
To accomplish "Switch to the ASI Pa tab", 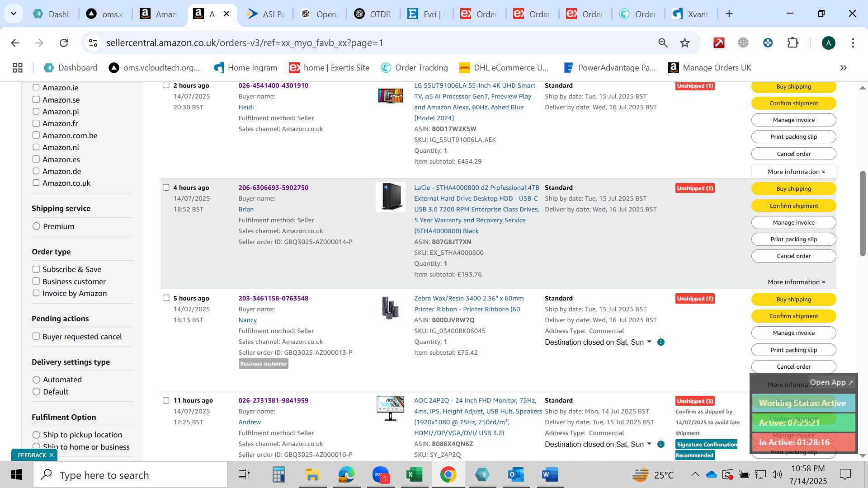I will click(266, 14).
